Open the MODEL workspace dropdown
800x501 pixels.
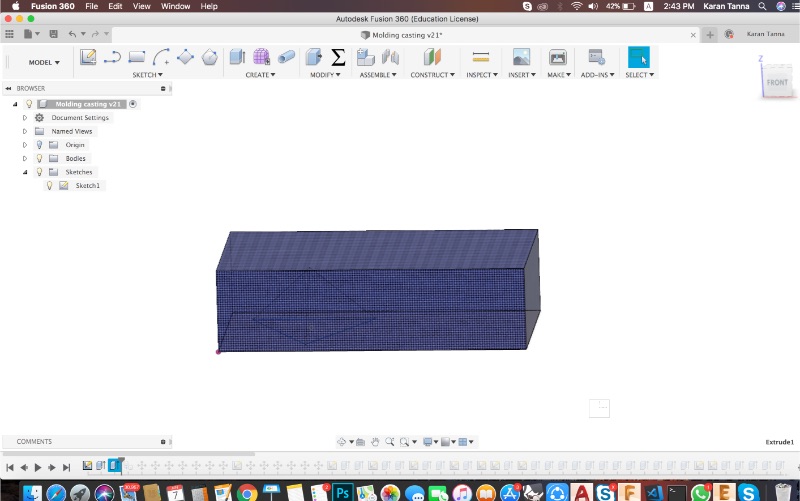pyautogui.click(x=44, y=62)
